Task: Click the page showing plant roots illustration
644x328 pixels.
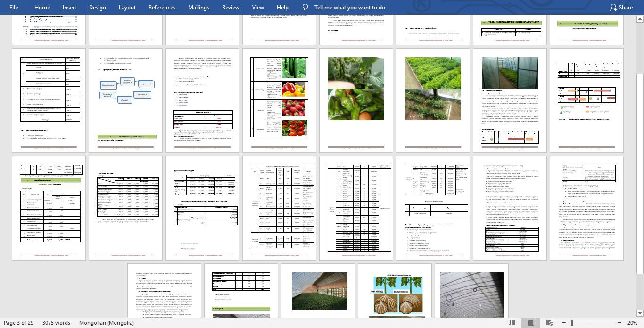Action: coord(395,291)
